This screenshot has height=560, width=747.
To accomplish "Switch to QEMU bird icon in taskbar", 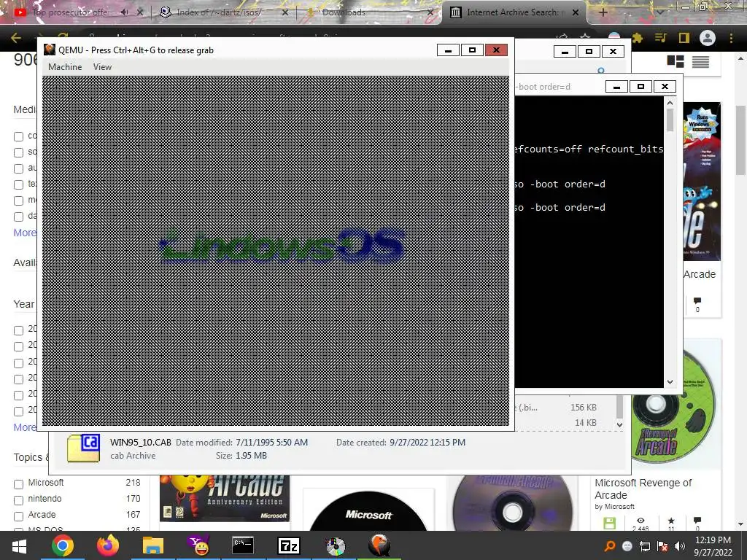I will tap(379, 545).
